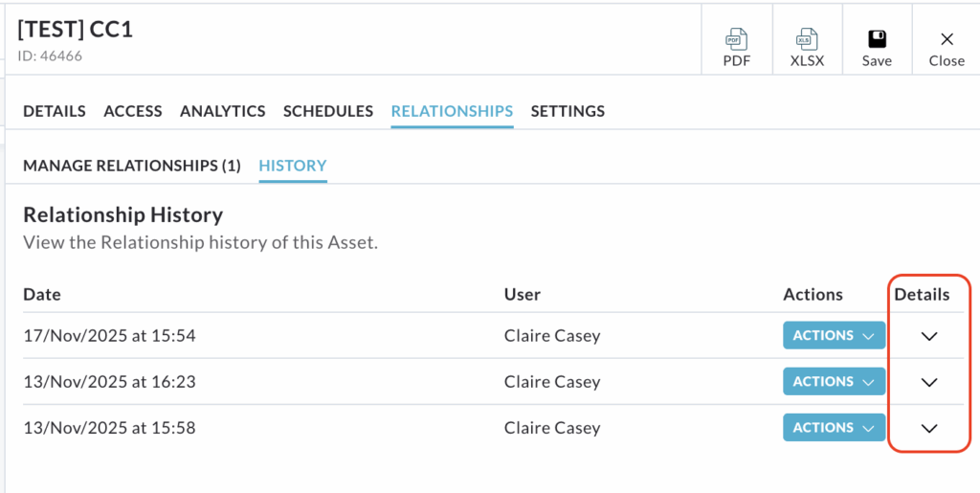Open the Settings tab

tap(568, 111)
